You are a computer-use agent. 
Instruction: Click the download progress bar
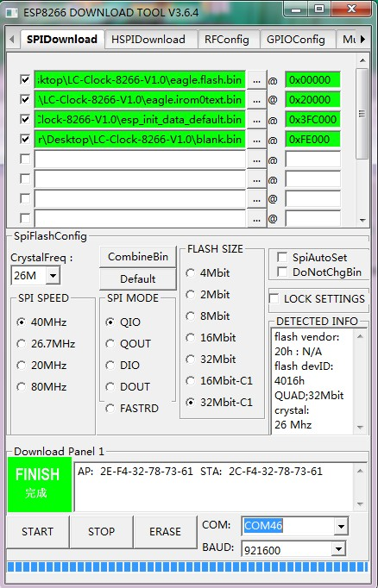tap(187, 566)
